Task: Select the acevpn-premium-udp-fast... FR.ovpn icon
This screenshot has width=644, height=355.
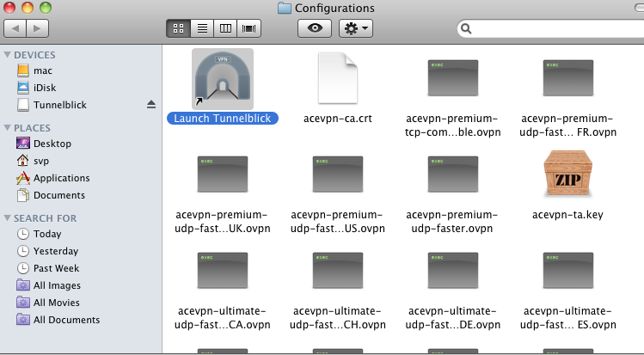Action: pyautogui.click(x=568, y=78)
